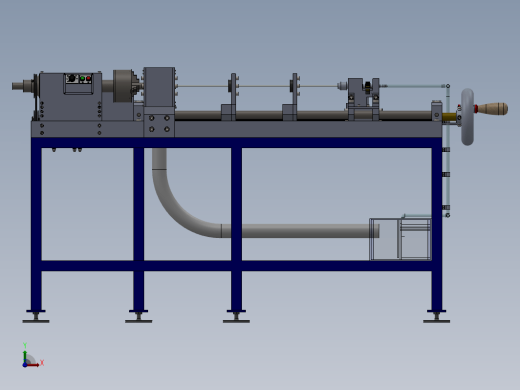Screen dimensions: 520x390
Task: Select the gray handwheel at the machine end
Action: click(467, 117)
